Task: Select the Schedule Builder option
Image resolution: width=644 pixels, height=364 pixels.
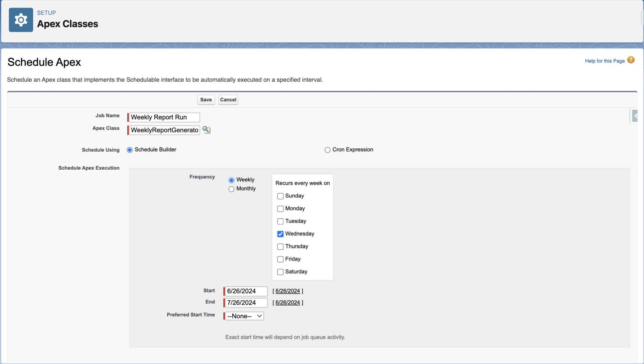Action: coord(130,150)
